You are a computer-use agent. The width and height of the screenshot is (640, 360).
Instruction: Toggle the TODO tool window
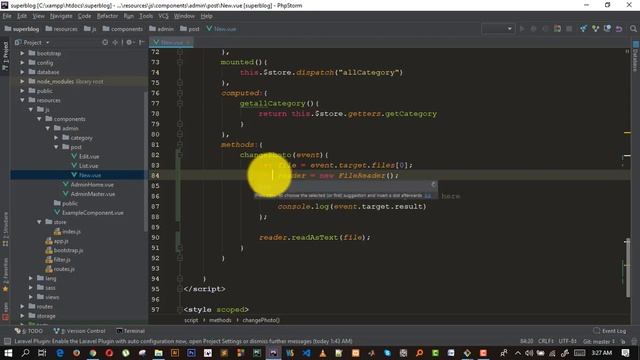(29, 331)
